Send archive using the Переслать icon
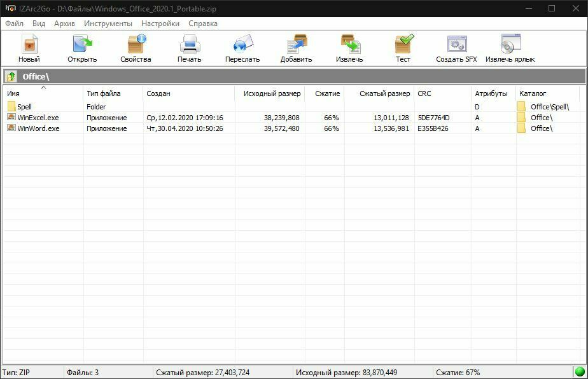The height and width of the screenshot is (379, 588). tap(242, 46)
